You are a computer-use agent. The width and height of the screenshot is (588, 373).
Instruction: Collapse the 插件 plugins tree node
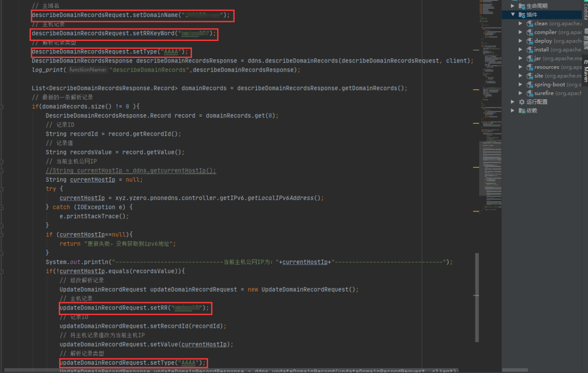(x=513, y=15)
